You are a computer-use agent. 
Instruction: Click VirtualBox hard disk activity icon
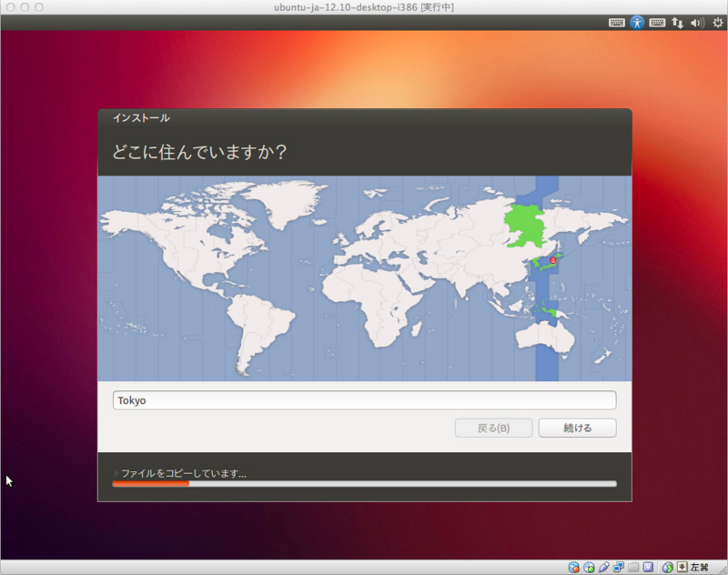point(574,567)
